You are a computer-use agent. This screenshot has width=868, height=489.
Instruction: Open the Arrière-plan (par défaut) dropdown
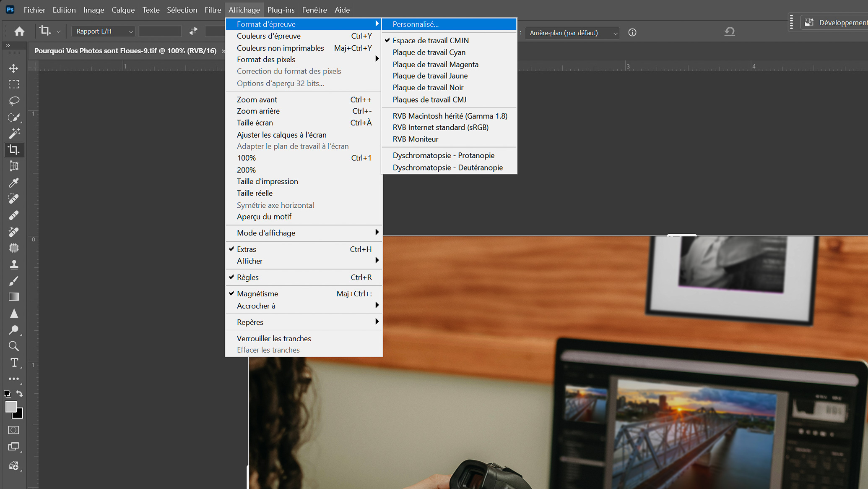click(x=572, y=33)
